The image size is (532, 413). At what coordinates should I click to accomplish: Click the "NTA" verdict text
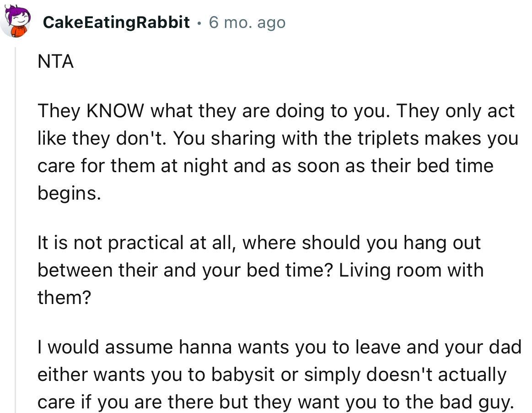[55, 62]
